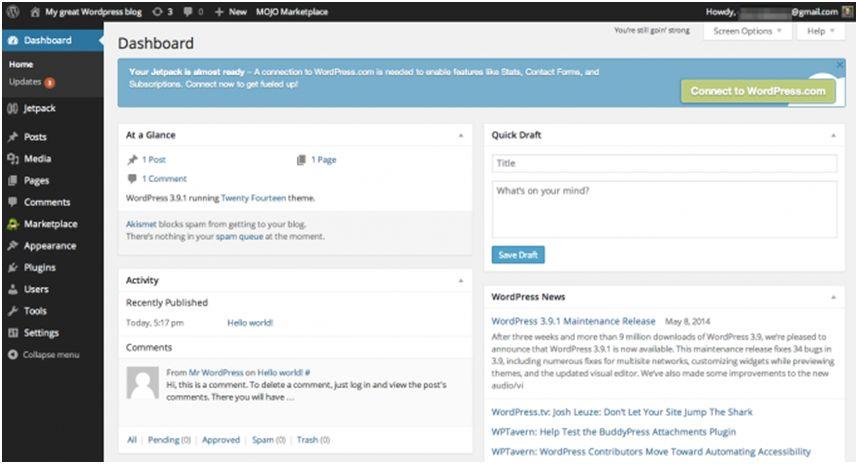This screenshot has width=858, height=464.
Task: Open the Hello world! recently published post
Action: [250, 323]
